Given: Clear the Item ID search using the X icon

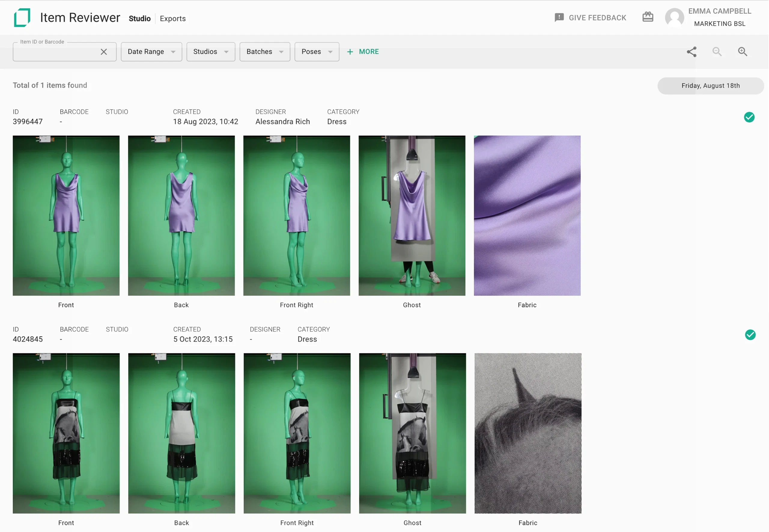Looking at the screenshot, I should coord(103,52).
